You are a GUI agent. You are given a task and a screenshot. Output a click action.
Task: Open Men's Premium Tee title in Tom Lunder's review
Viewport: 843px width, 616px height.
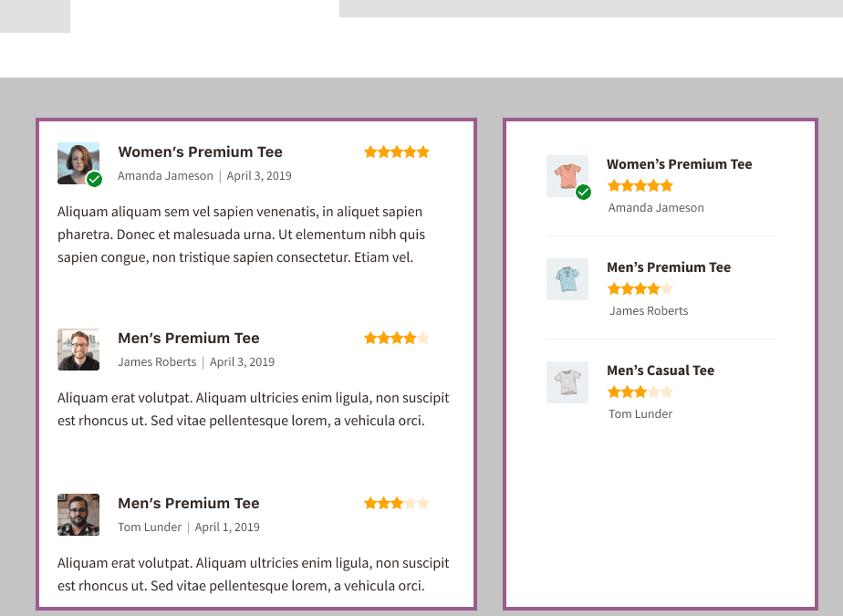pyautogui.click(x=189, y=504)
